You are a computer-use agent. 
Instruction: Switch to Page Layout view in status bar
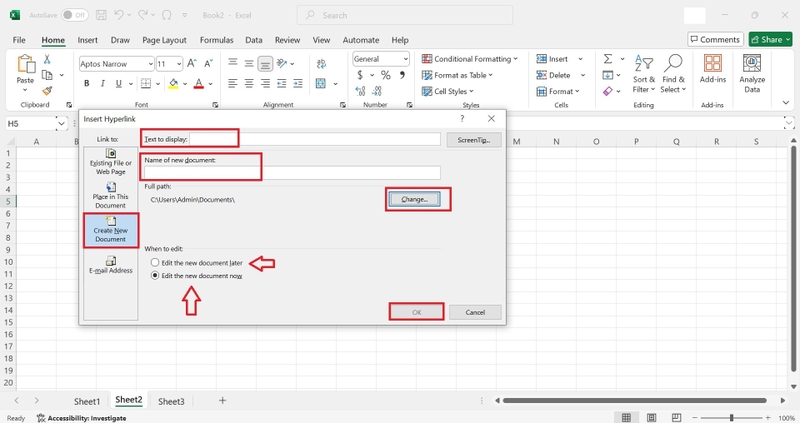(x=652, y=417)
